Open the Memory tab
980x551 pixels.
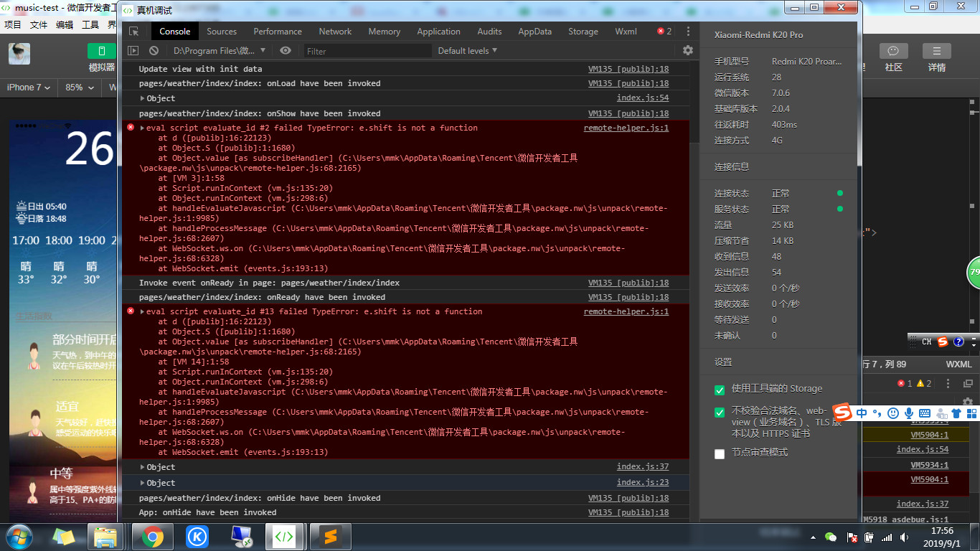pyautogui.click(x=385, y=32)
